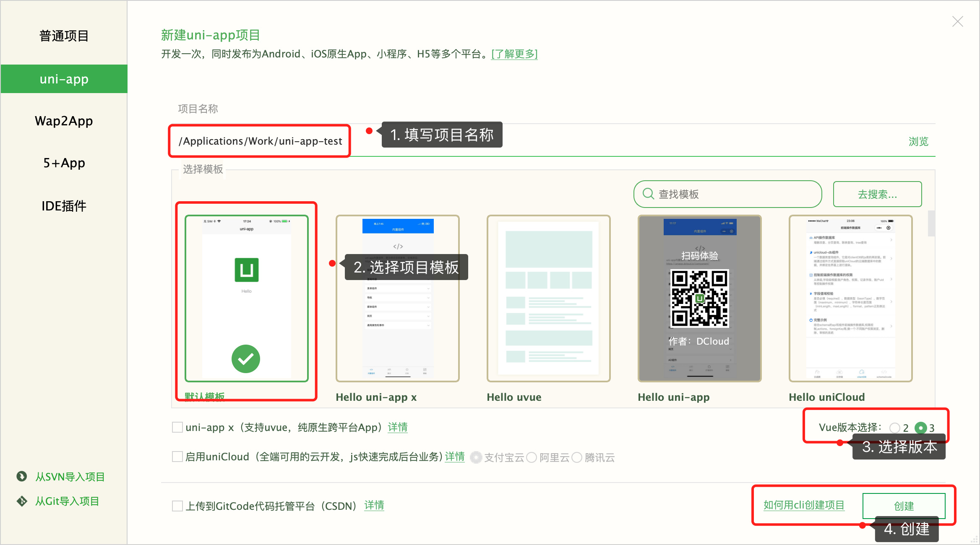Screen dimensions: 980x545
Task: Click the QR code in Hello uni-app
Action: click(700, 298)
